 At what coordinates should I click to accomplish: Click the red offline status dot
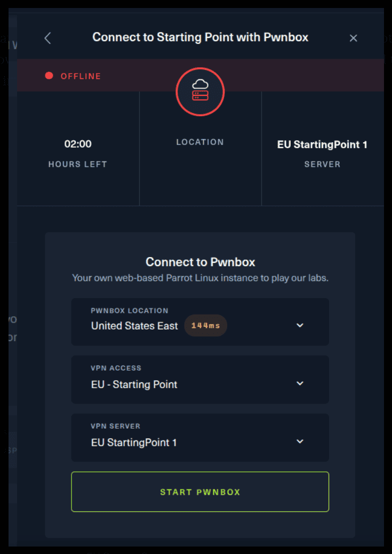[49, 76]
